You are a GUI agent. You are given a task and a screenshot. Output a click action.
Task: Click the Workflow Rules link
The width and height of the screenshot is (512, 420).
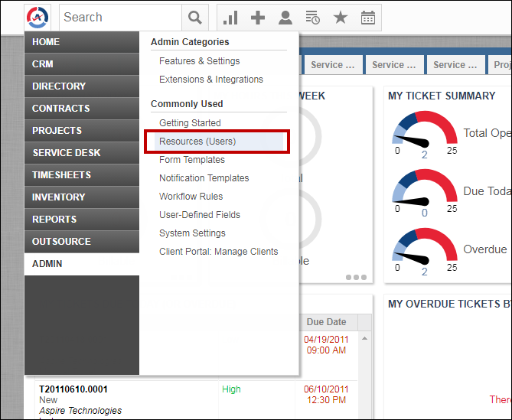click(x=191, y=197)
